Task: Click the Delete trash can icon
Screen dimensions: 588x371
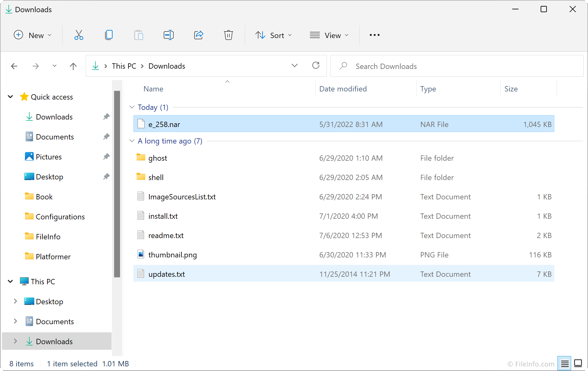Action: (x=229, y=35)
